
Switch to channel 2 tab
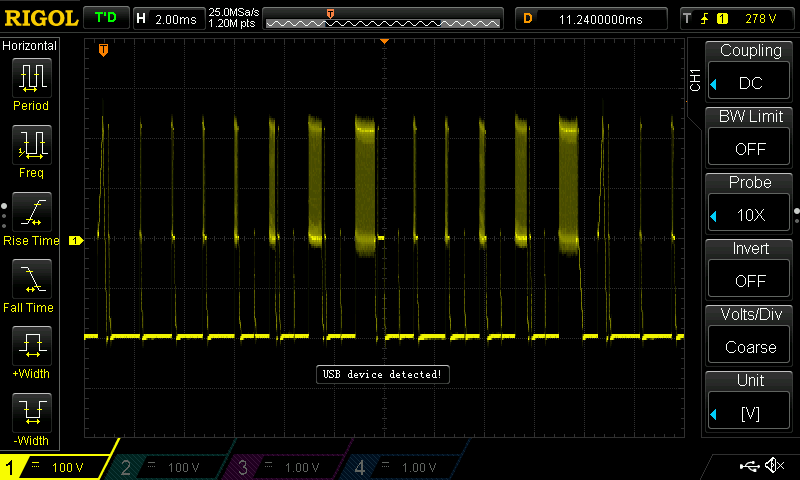(170, 467)
